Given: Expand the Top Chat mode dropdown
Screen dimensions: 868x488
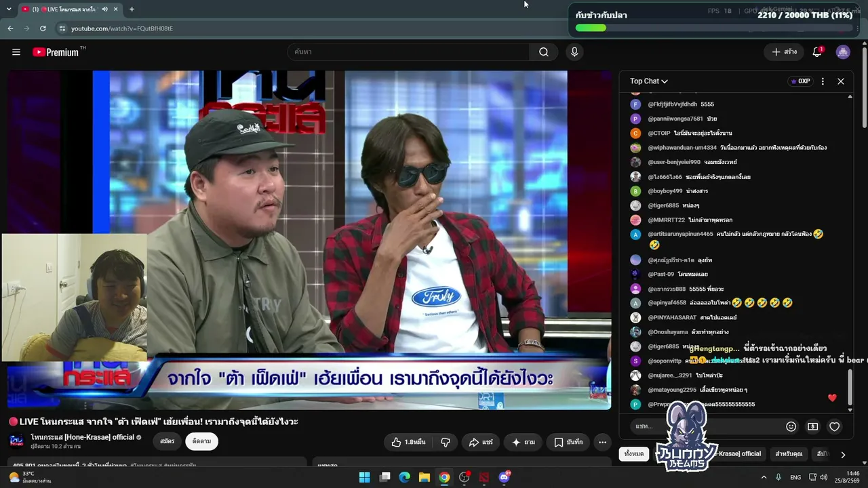Looking at the screenshot, I should (649, 81).
